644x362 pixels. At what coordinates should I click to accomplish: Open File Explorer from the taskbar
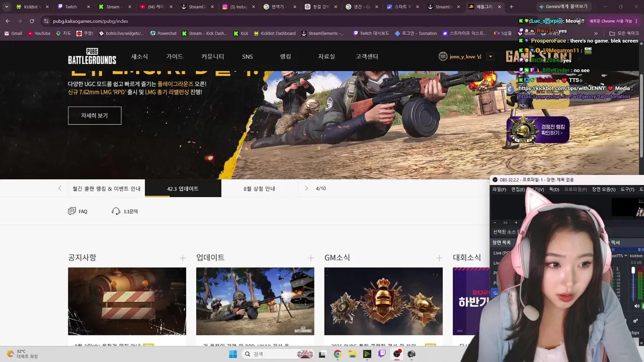(x=353, y=354)
